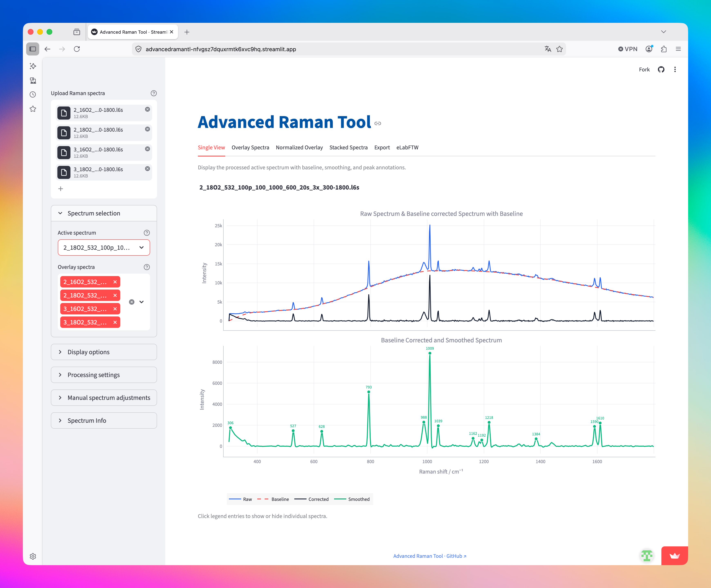The width and height of the screenshot is (711, 588).
Task: Toggle Raw trace in chart legend
Action: click(240, 499)
